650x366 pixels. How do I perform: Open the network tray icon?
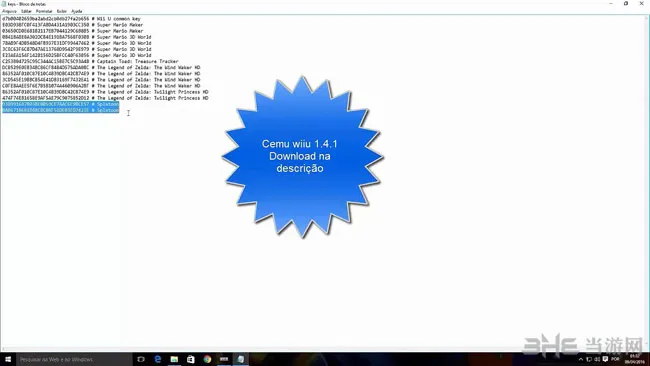589,359
